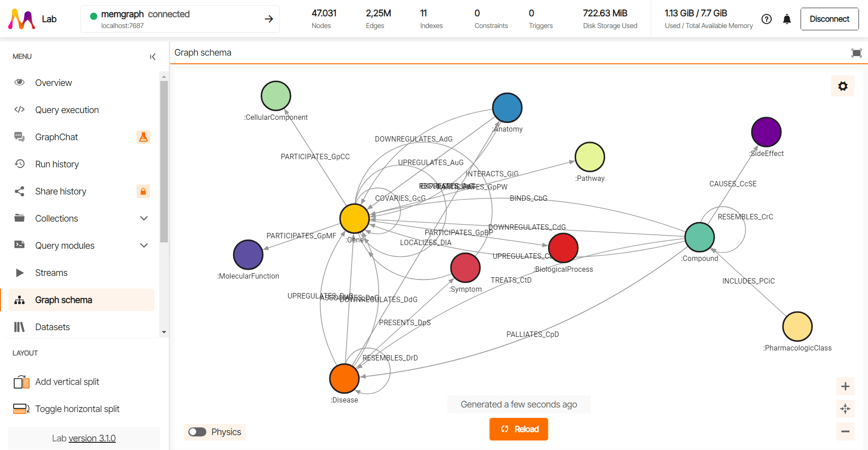Screen dimensions: 868x450
Task: Open the Lab version 3.1.0 link
Action: 92,438
